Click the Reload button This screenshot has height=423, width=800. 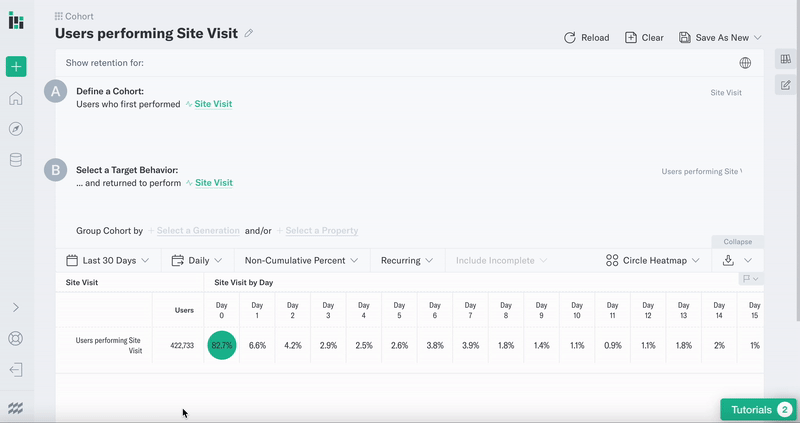coord(587,38)
